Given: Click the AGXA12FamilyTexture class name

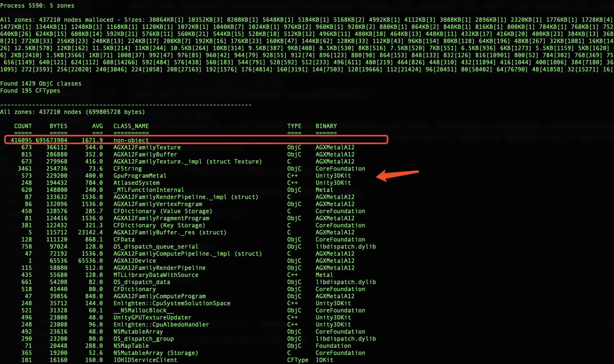Looking at the screenshot, I should tap(147, 147).
